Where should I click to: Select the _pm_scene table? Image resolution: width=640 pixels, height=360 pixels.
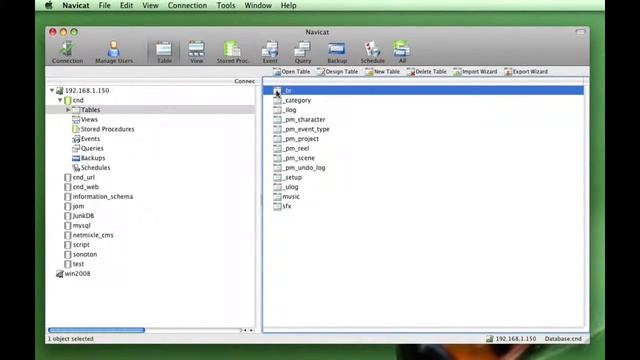click(x=294, y=158)
